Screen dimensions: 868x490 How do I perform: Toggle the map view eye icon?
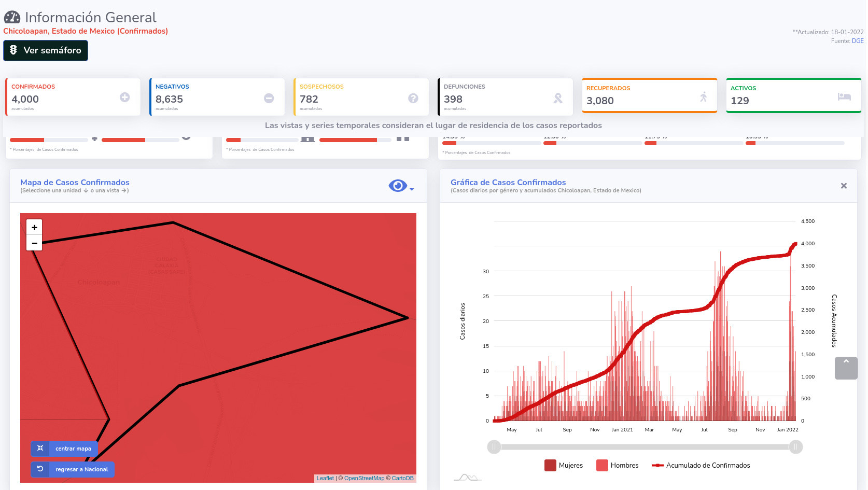(398, 186)
